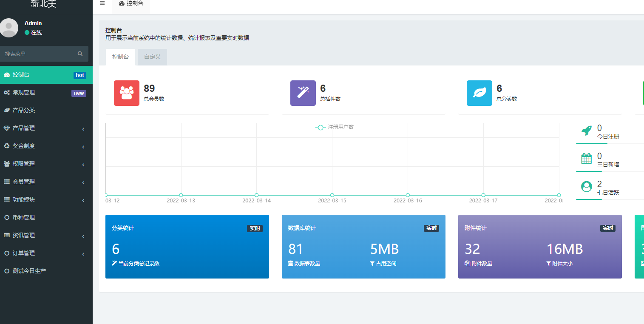The image size is (644, 324).
Task: Focus the 搜索菜单 search field
Action: pyautogui.click(x=39, y=54)
